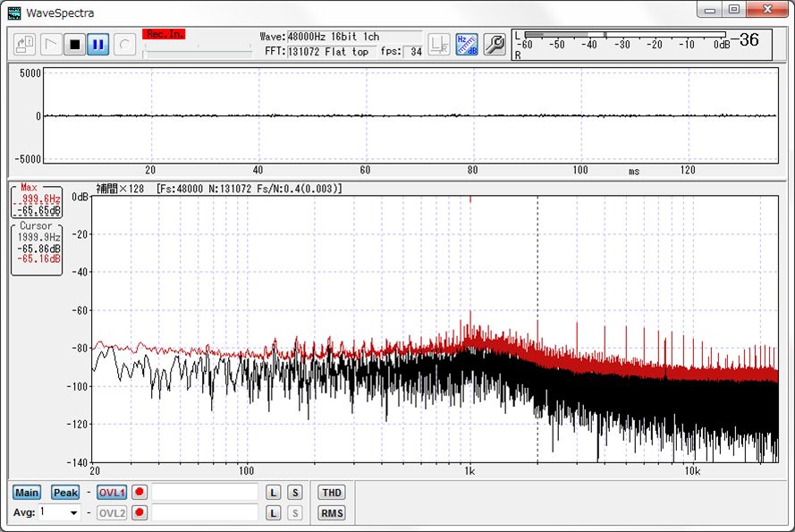Click the red record dot for OVL1
The image size is (795, 532).
(140, 493)
